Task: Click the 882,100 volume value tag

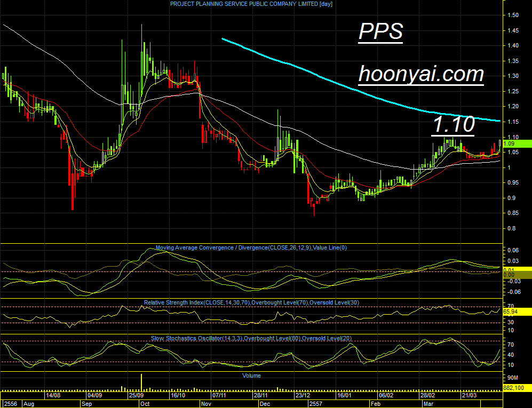Action: click(517, 388)
